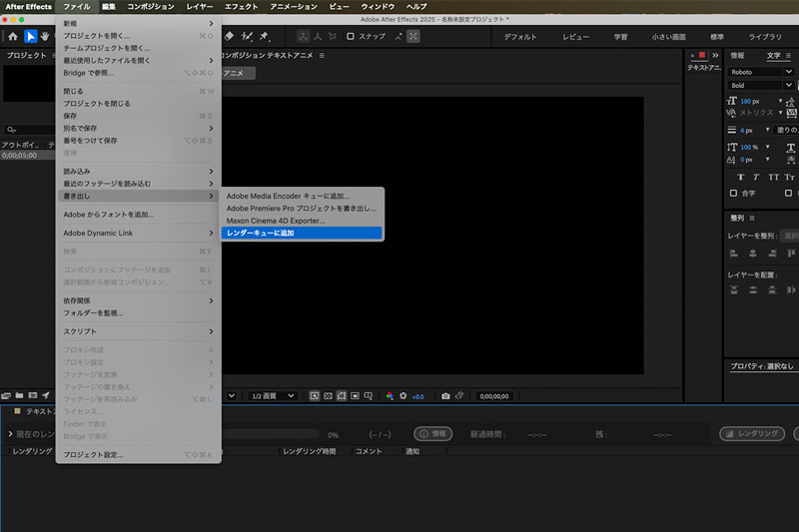Screen dimensions: 799x532
Task: Open the メトリクス kerning dropdown arrow
Action: [x=780, y=113]
